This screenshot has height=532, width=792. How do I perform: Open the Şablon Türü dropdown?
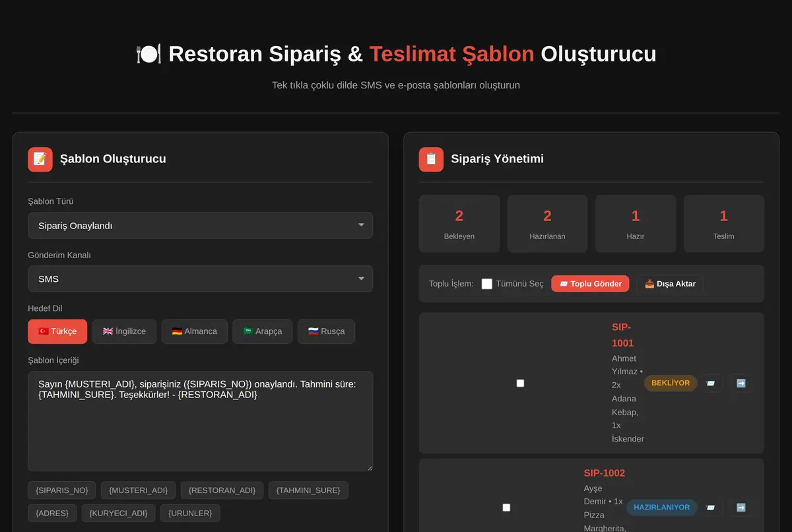(x=200, y=226)
